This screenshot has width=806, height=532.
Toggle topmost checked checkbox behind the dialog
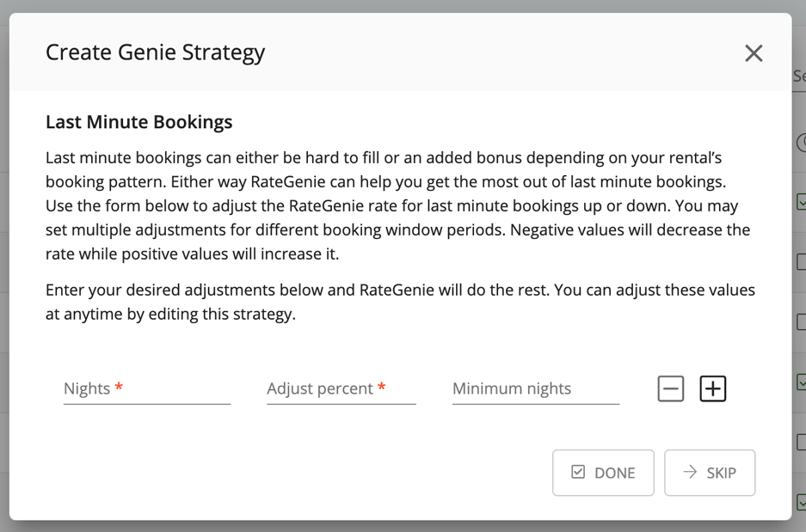click(x=801, y=202)
